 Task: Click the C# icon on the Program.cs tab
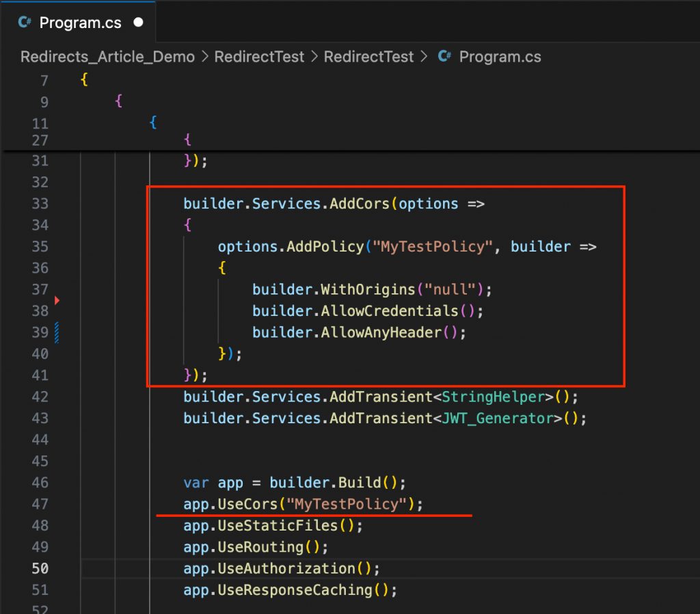[25, 22]
